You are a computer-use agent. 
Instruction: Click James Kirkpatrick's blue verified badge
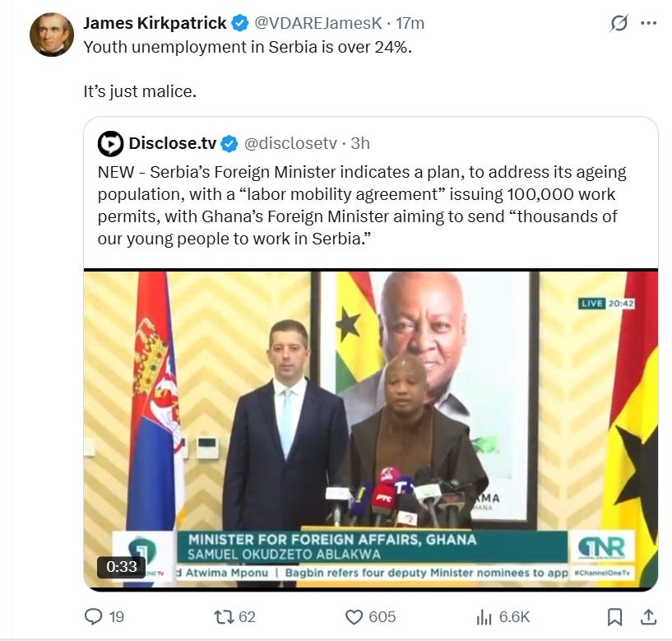240,23
